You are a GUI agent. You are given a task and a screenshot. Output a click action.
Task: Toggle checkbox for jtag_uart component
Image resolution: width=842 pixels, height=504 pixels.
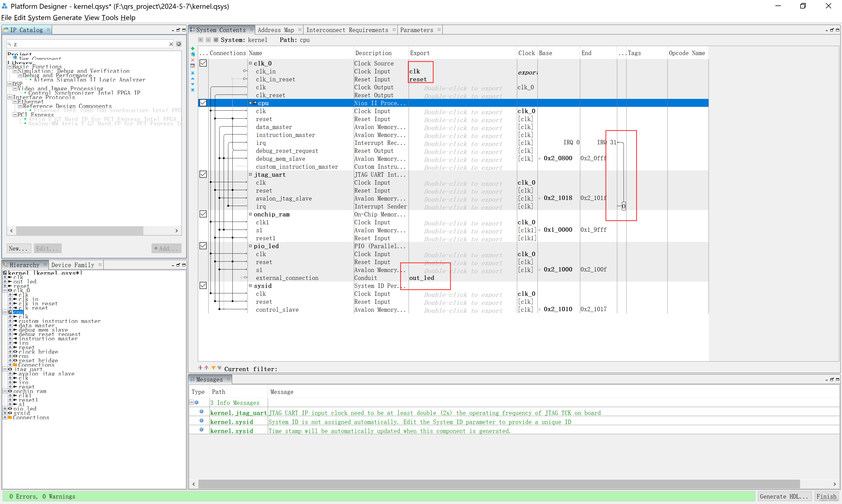click(203, 174)
